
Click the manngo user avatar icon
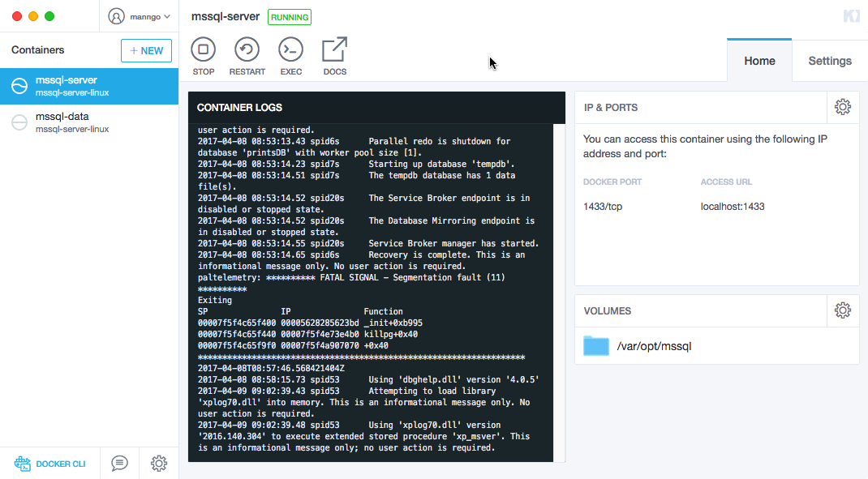click(116, 16)
